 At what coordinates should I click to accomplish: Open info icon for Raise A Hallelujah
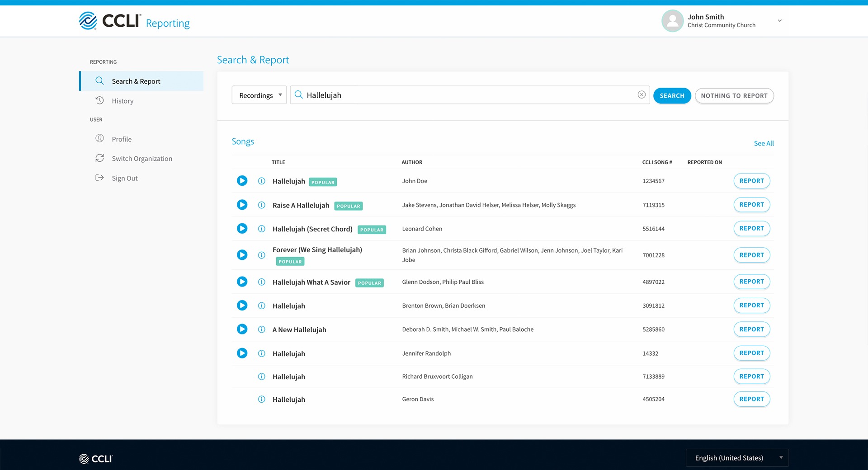tap(261, 205)
